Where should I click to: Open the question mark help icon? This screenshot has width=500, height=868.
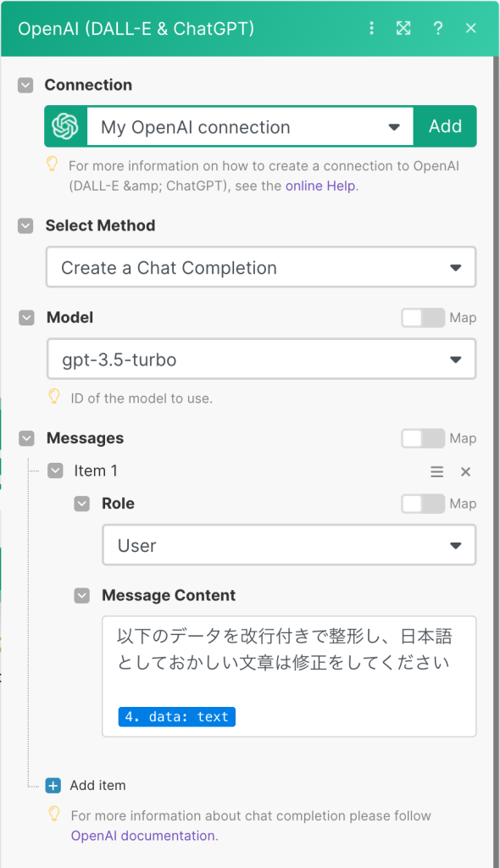click(438, 28)
